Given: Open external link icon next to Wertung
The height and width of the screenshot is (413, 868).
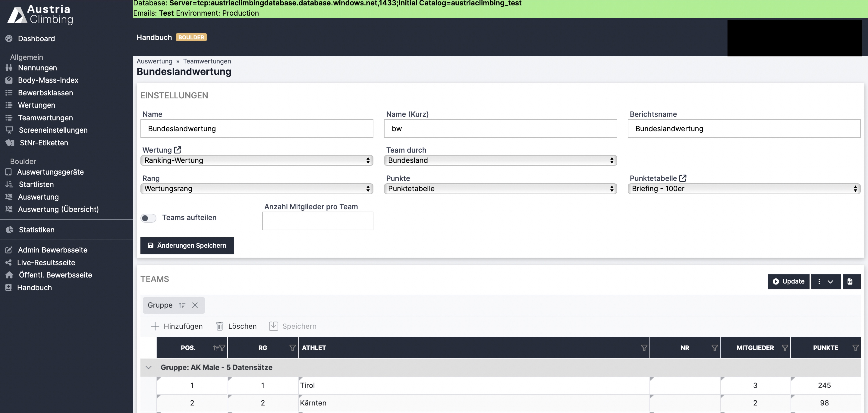Looking at the screenshot, I should (177, 150).
